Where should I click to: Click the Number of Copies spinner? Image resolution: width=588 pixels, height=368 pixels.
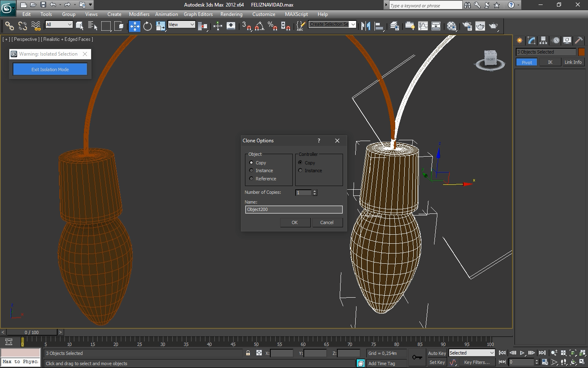[314, 192]
